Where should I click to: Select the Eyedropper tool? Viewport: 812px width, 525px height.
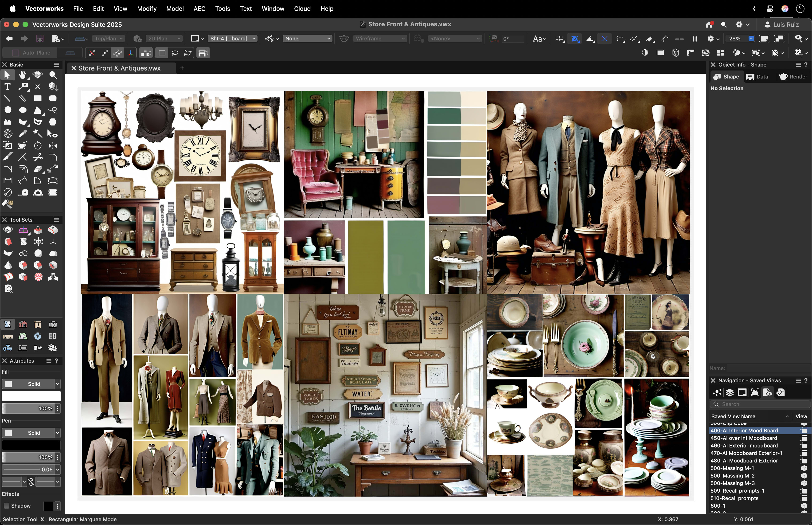coord(23,134)
